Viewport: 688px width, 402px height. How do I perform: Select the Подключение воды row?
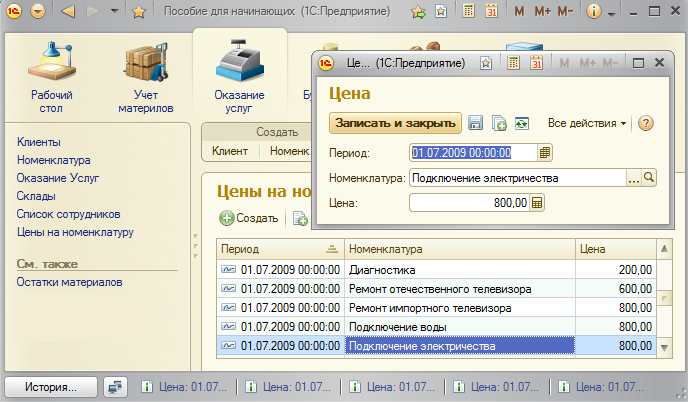[x=436, y=327]
